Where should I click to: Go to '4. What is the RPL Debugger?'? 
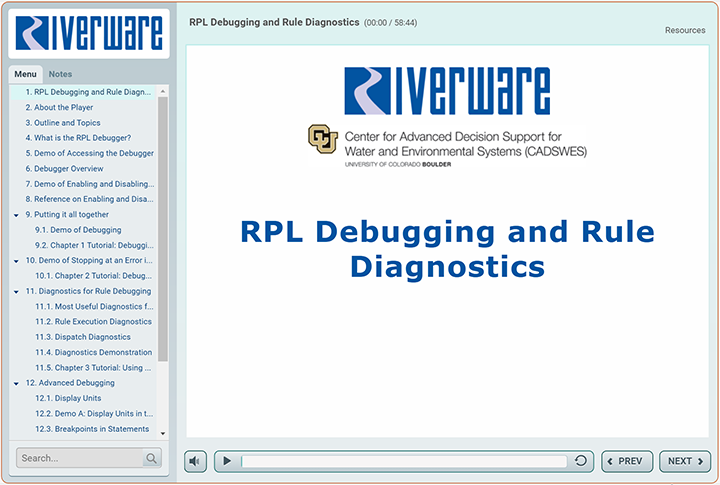coord(78,138)
